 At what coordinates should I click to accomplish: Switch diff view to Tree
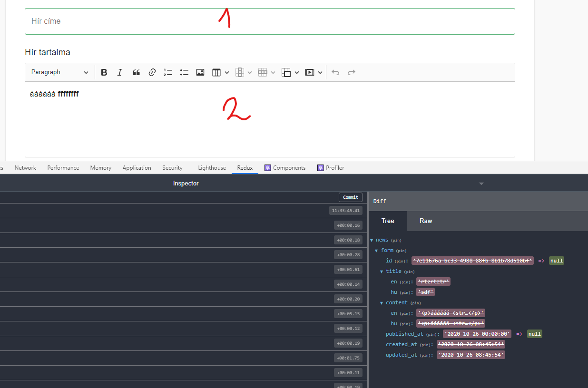click(x=388, y=221)
